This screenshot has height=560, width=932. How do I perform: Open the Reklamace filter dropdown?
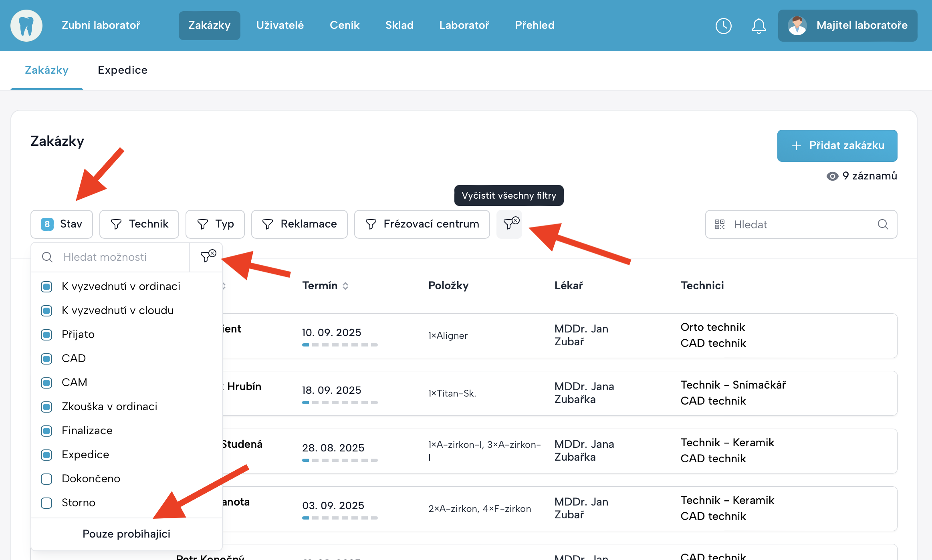299,224
